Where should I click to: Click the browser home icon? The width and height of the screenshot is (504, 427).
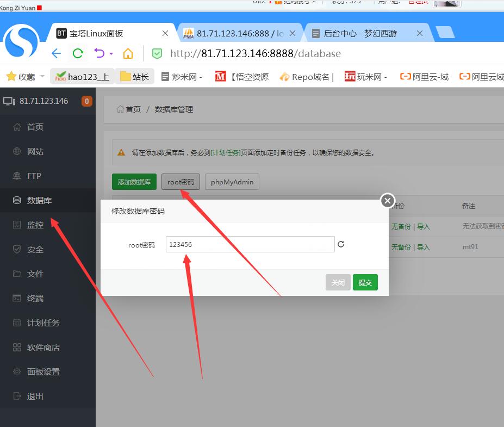click(128, 53)
